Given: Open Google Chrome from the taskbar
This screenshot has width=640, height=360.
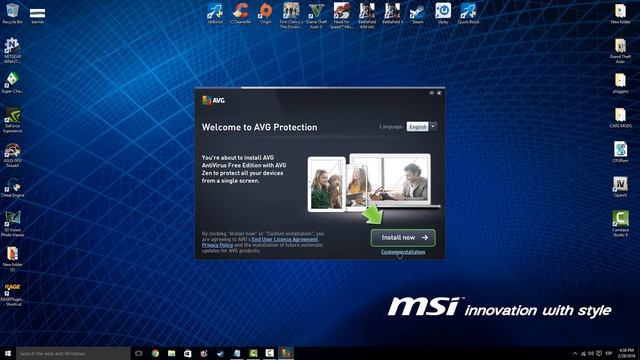Looking at the screenshot, I should [x=155, y=353].
